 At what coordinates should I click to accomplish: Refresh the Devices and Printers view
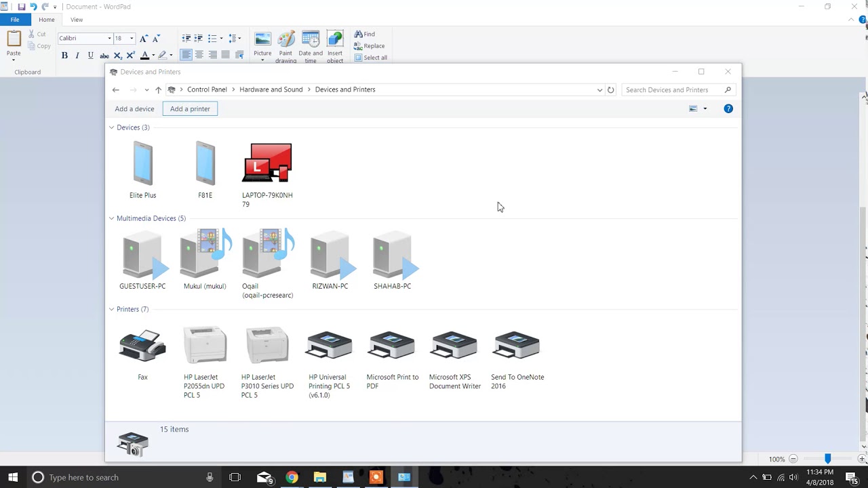coord(610,89)
